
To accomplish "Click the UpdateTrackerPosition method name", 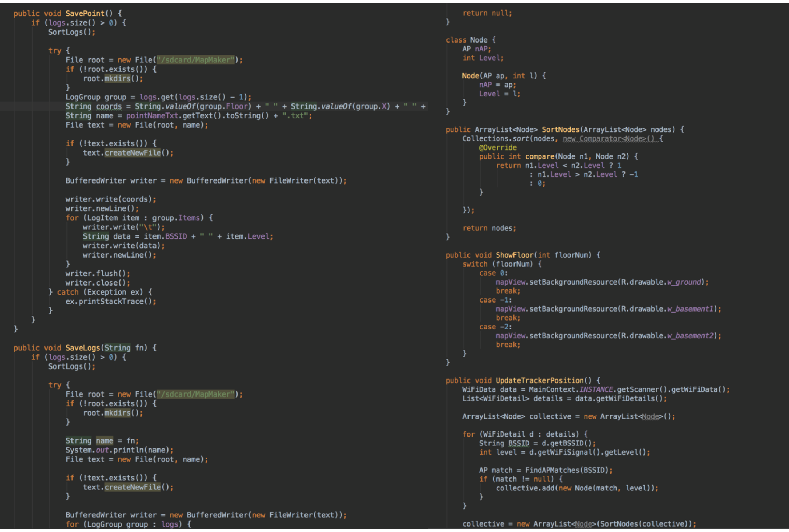I will coord(539,381).
